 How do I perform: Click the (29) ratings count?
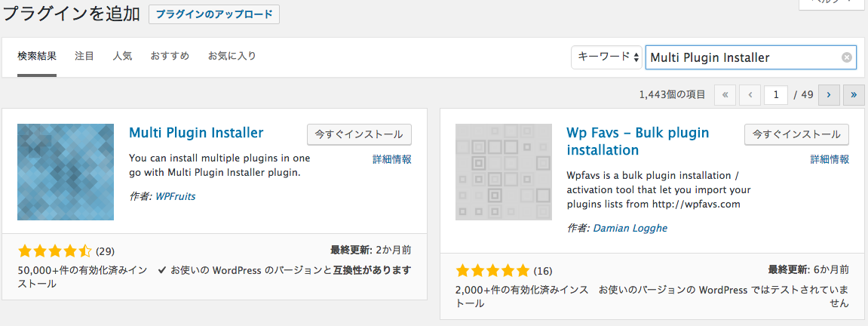pos(105,251)
